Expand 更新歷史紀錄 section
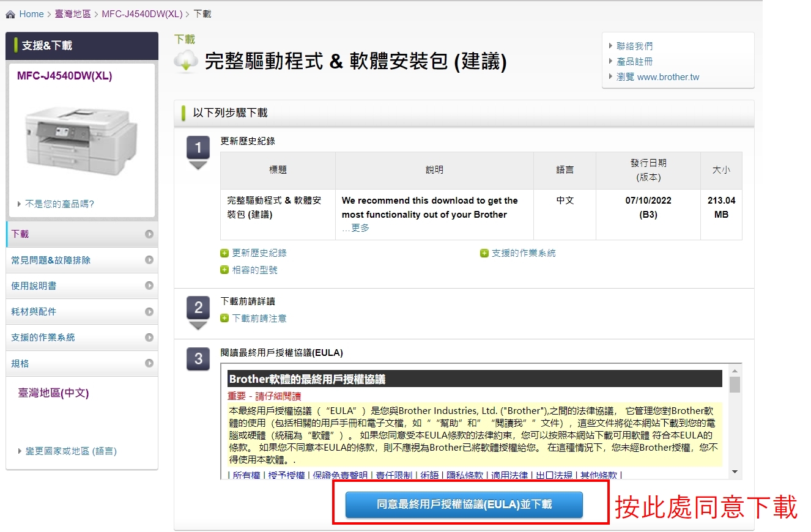The width and height of the screenshot is (811, 532). 259,253
